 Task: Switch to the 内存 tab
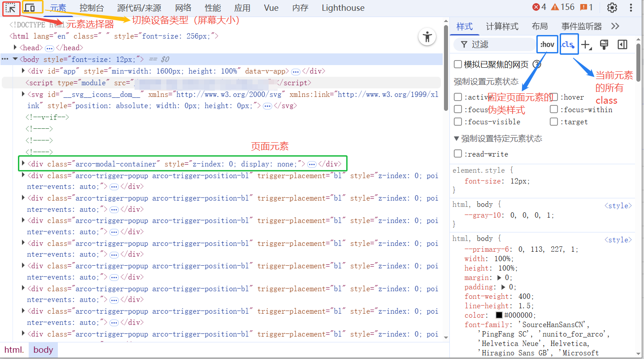pyautogui.click(x=300, y=8)
